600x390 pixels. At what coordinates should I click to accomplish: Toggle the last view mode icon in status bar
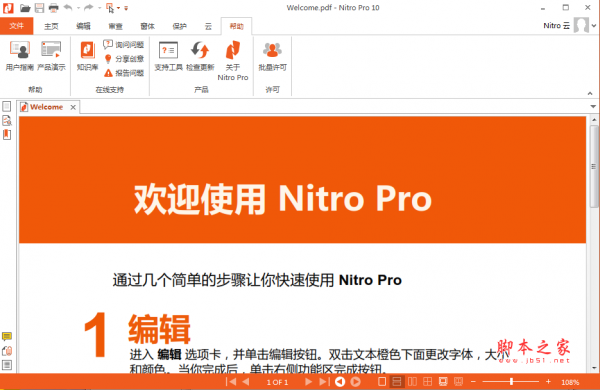click(458, 382)
